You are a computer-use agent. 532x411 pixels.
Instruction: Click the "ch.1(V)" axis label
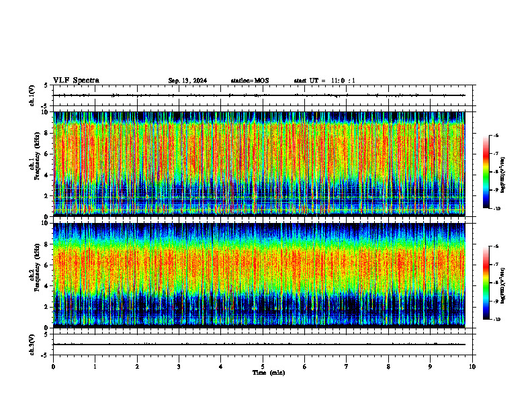32,95
